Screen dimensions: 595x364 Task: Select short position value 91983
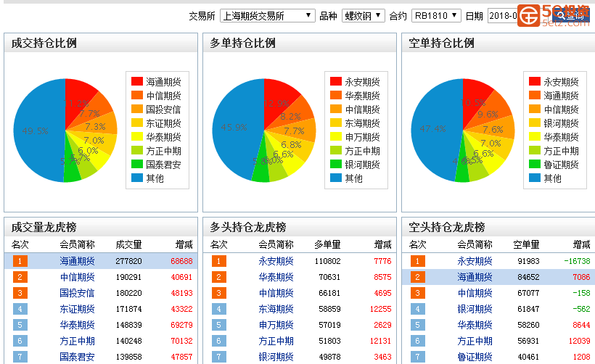tap(528, 261)
